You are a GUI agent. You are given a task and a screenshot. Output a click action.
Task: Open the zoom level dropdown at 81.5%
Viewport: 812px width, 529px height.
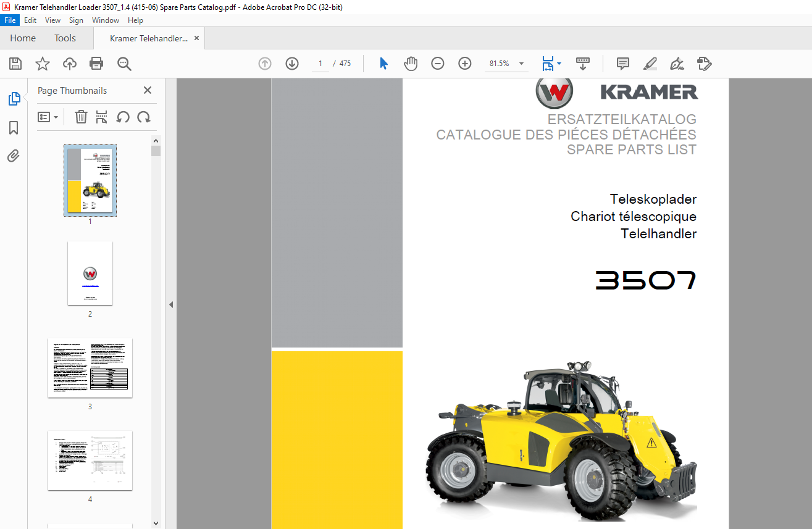(522, 64)
